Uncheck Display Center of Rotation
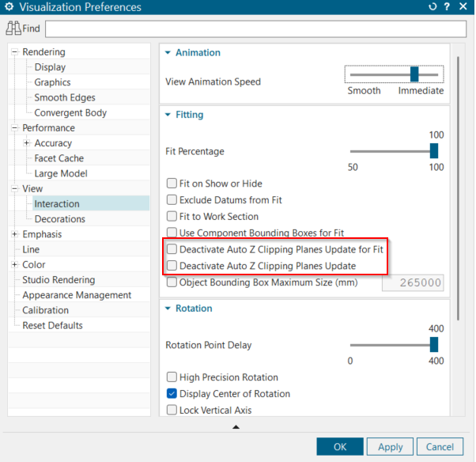Screen dimensions: 476x462 172,394
